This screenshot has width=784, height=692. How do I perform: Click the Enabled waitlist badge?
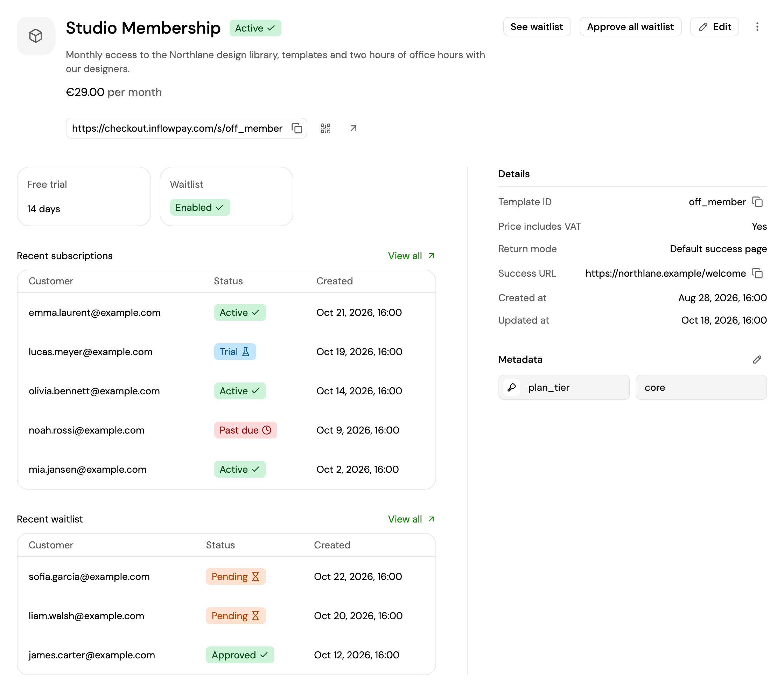pyautogui.click(x=200, y=208)
